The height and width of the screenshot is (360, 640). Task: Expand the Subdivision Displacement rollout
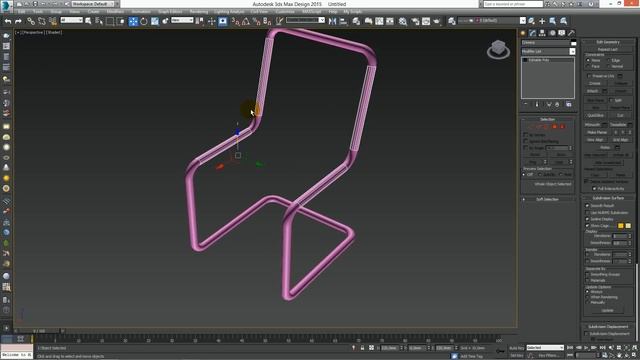tap(608, 327)
